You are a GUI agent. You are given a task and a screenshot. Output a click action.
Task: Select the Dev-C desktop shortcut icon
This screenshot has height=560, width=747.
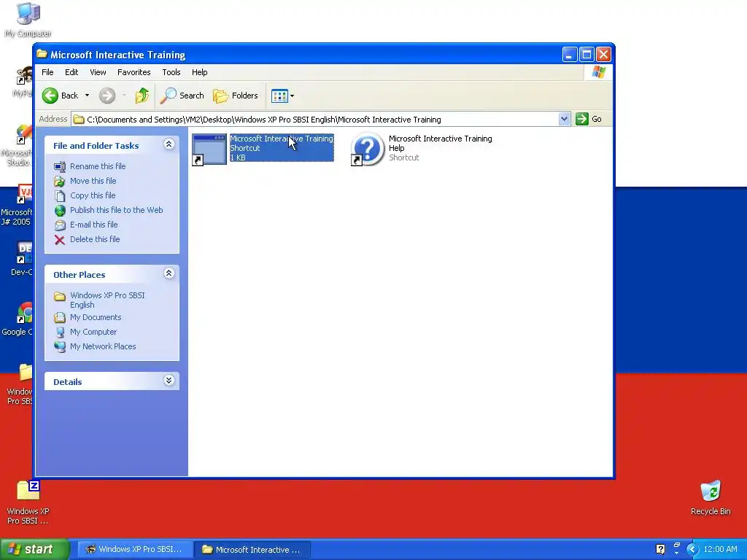coord(21,259)
